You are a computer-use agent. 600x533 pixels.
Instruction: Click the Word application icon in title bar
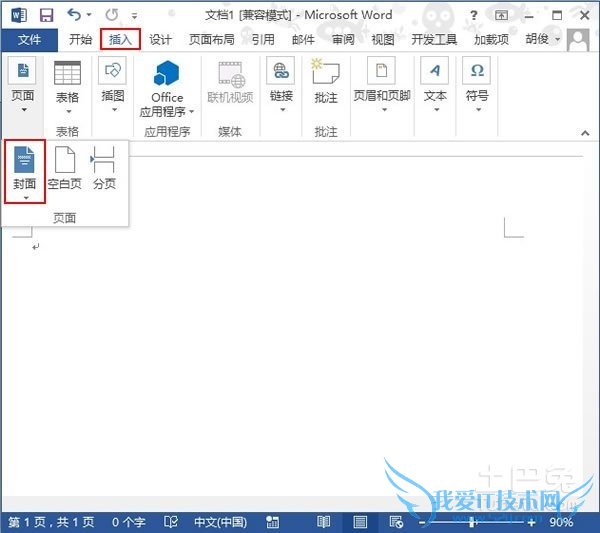pyautogui.click(x=19, y=15)
